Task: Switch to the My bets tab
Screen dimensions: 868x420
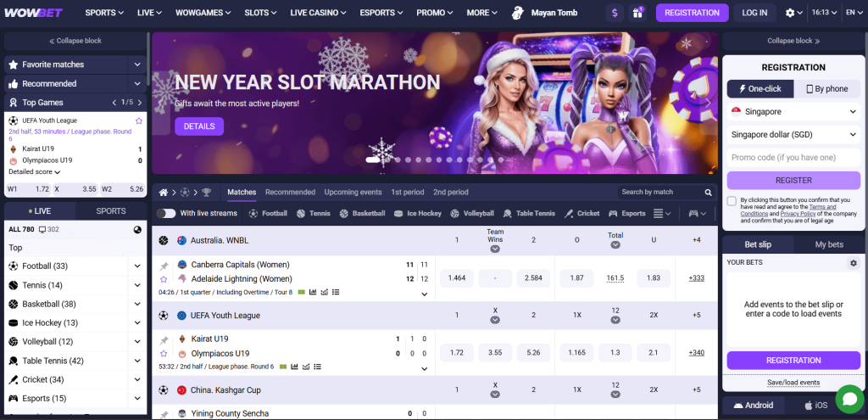Action: tap(828, 244)
